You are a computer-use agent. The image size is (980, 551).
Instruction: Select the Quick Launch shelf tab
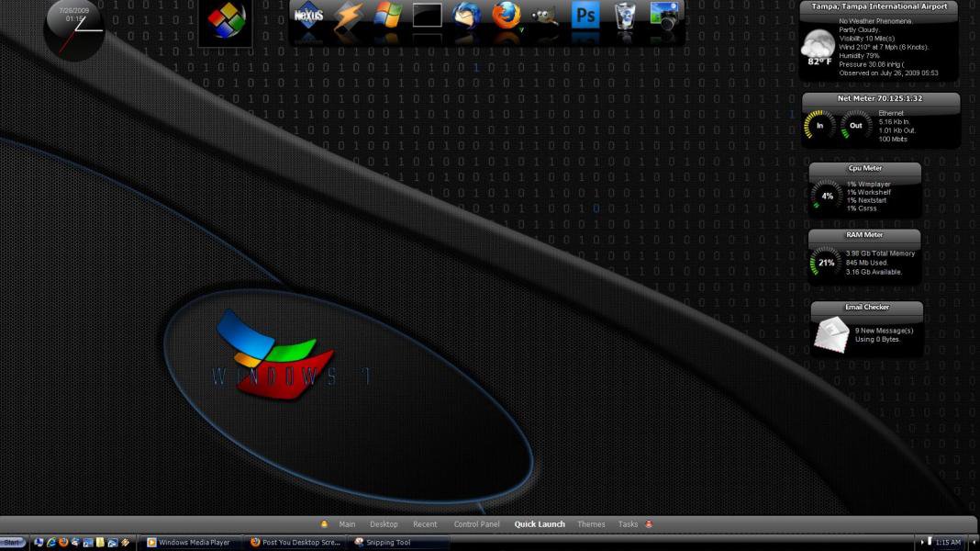[540, 524]
